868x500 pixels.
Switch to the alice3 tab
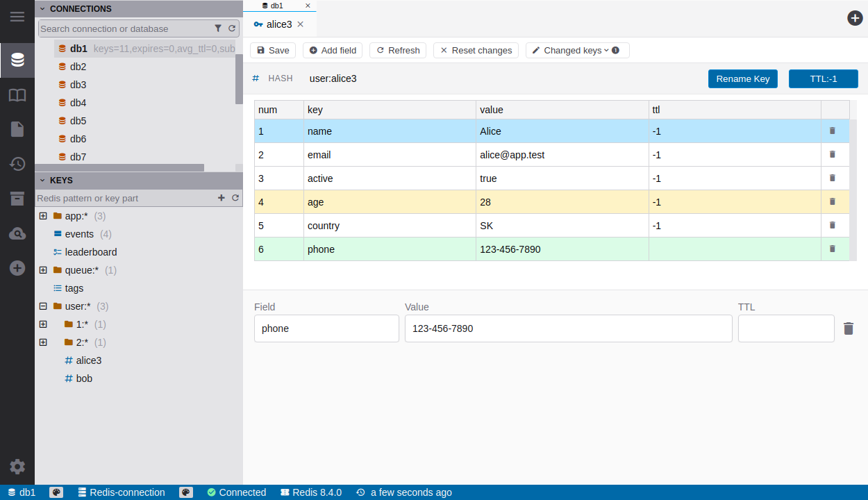click(279, 24)
